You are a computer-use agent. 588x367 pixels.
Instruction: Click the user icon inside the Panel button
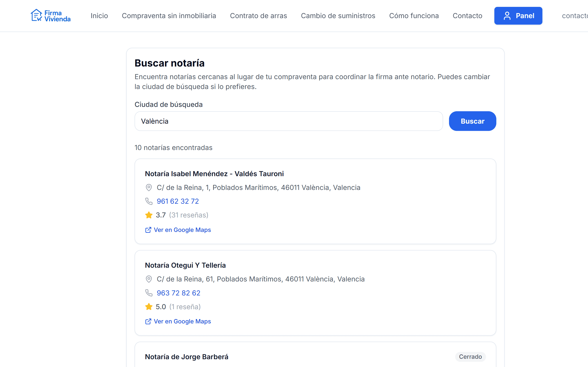[x=508, y=16]
